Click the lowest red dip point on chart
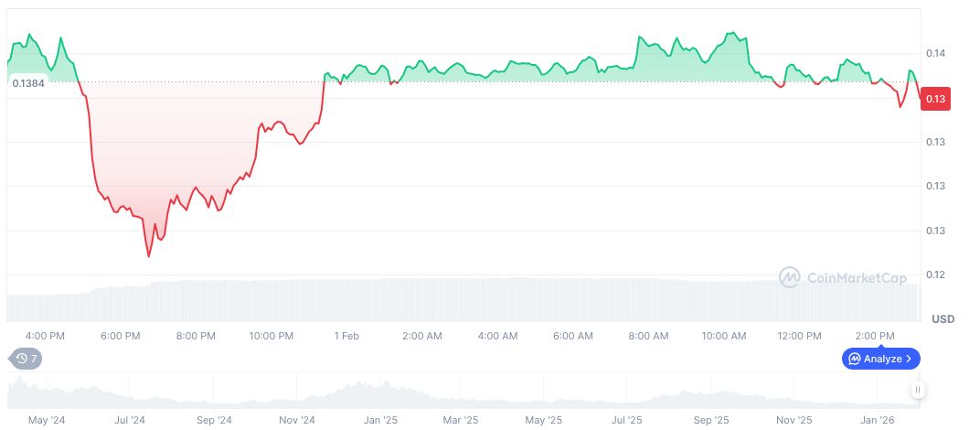This screenshot has width=980, height=430. click(148, 256)
